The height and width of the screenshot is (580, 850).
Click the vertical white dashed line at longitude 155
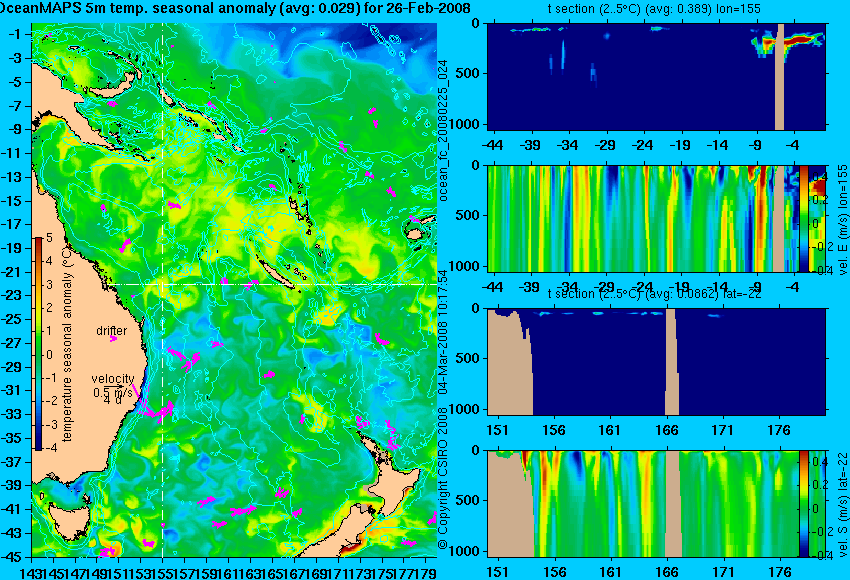tap(162, 290)
